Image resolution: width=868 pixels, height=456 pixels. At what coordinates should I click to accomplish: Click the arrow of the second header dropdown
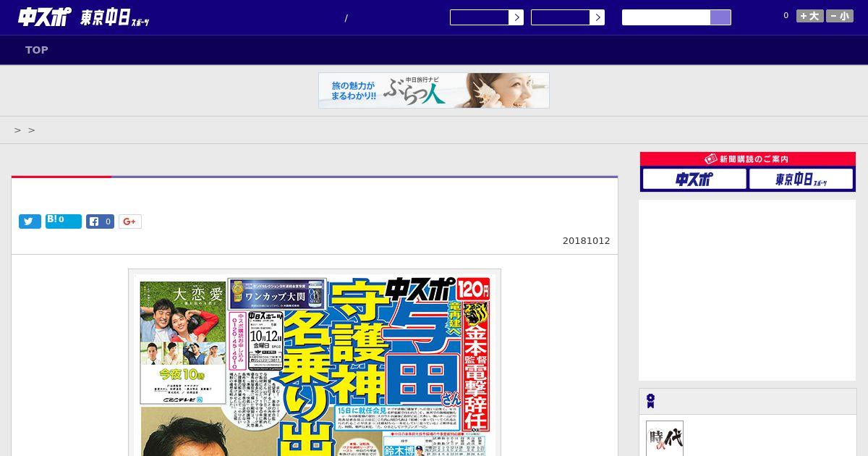click(597, 17)
